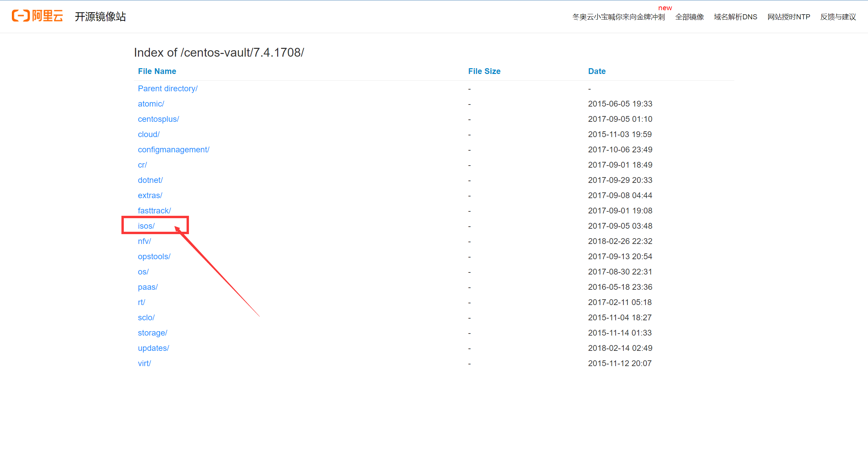This screenshot has width=868, height=455.
Task: Open the cr/ folder
Action: point(142,165)
